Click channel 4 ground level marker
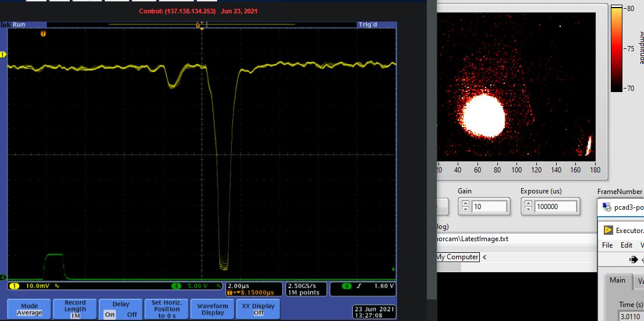644x321 pixels. click(2, 277)
